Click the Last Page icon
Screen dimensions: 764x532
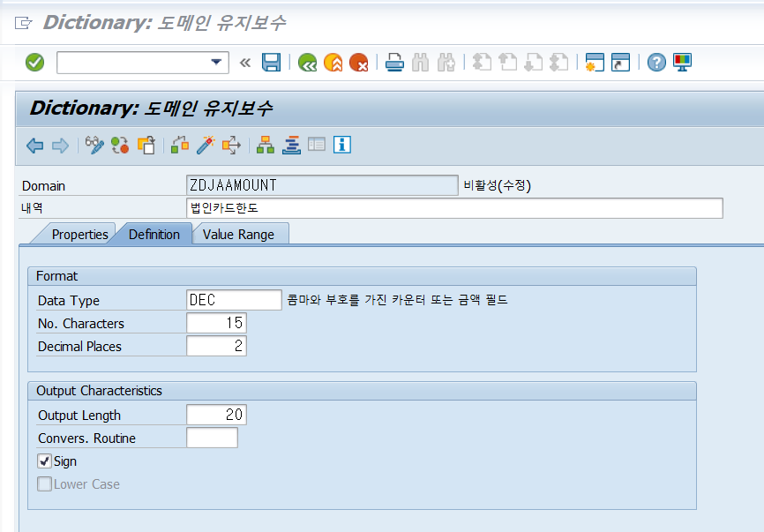click(x=558, y=63)
